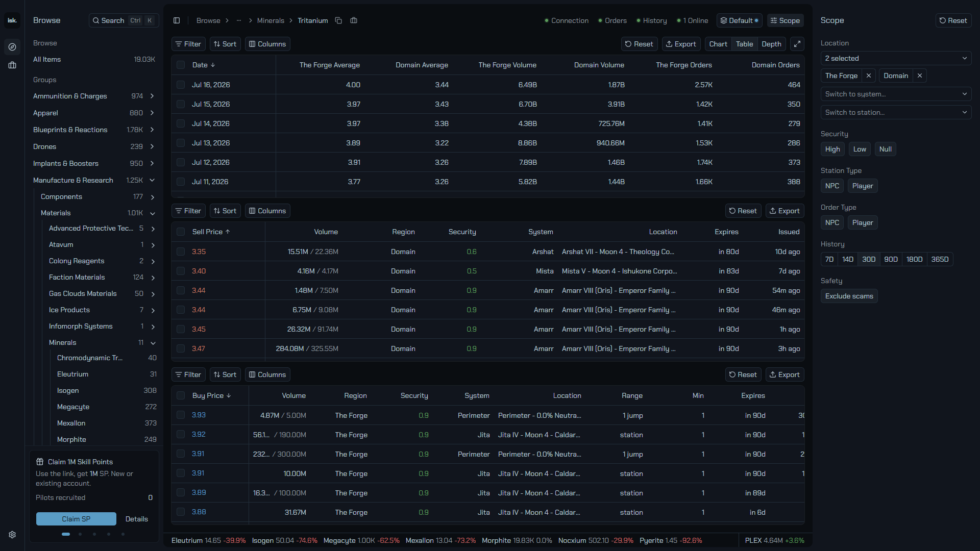Reset the Scope panel
Viewport: 980px width, 551px height.
tap(953, 20)
